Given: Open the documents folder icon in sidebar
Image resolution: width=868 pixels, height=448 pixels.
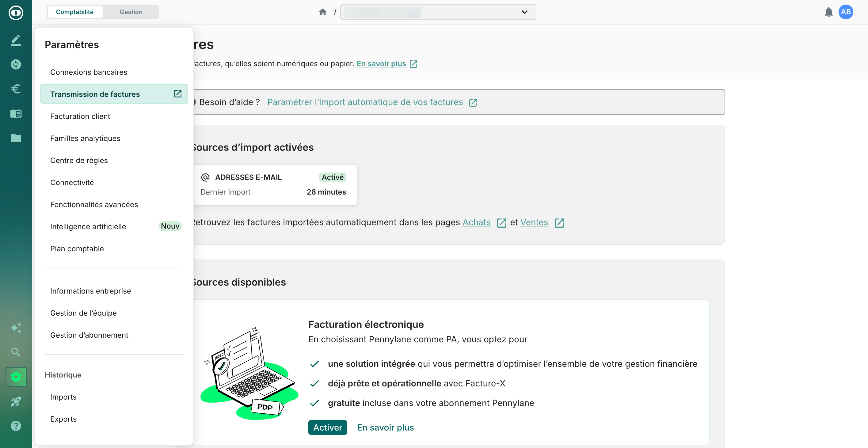Looking at the screenshot, I should (x=16, y=138).
